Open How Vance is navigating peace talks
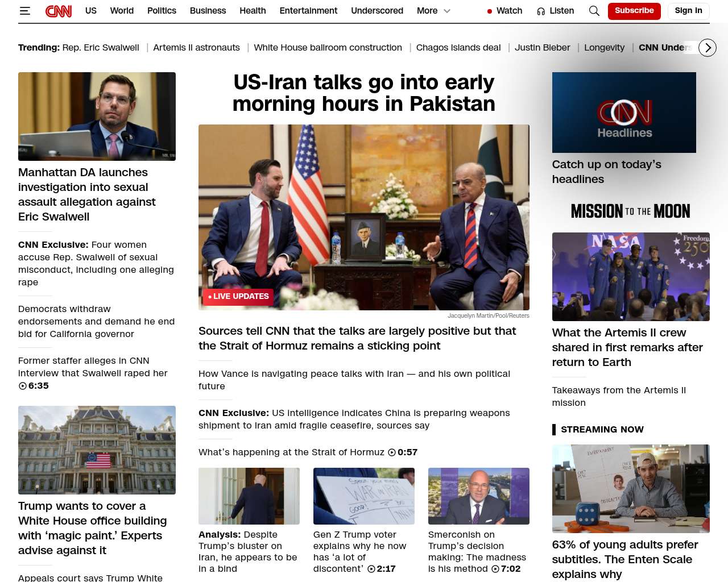The width and height of the screenshot is (728, 582). tap(354, 380)
